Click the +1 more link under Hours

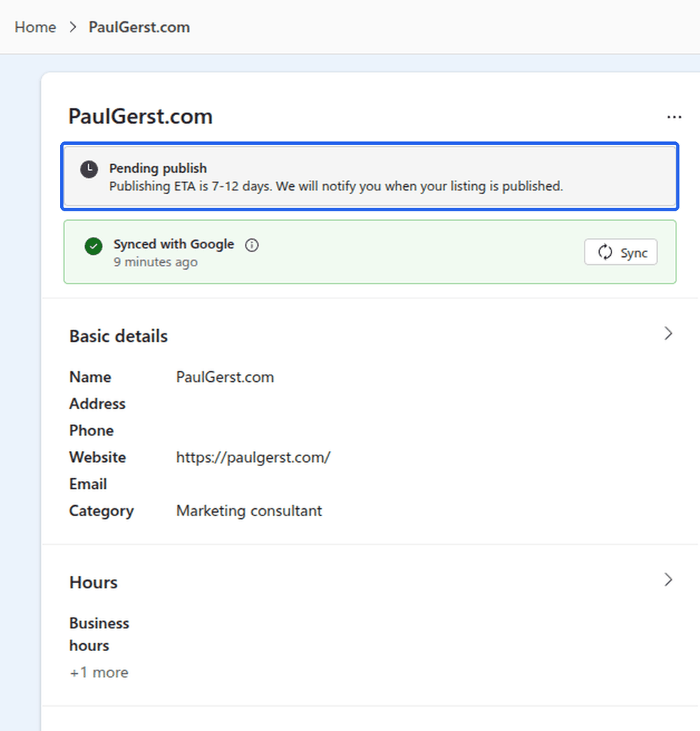99,672
